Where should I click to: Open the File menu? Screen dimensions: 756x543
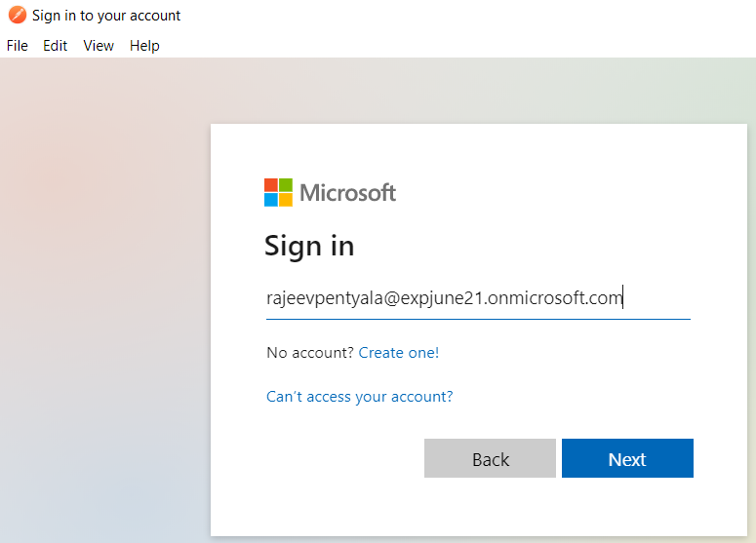(18, 46)
